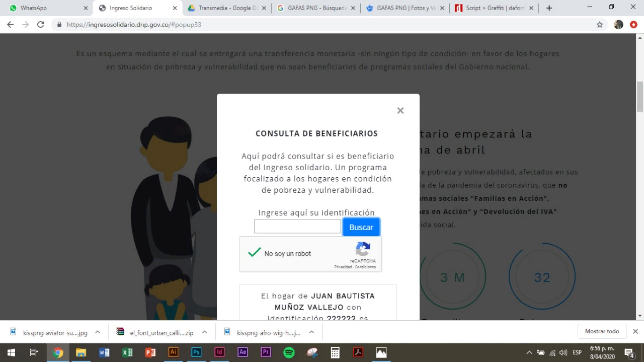Click the Buscar button
644x362 pixels.
(361, 227)
